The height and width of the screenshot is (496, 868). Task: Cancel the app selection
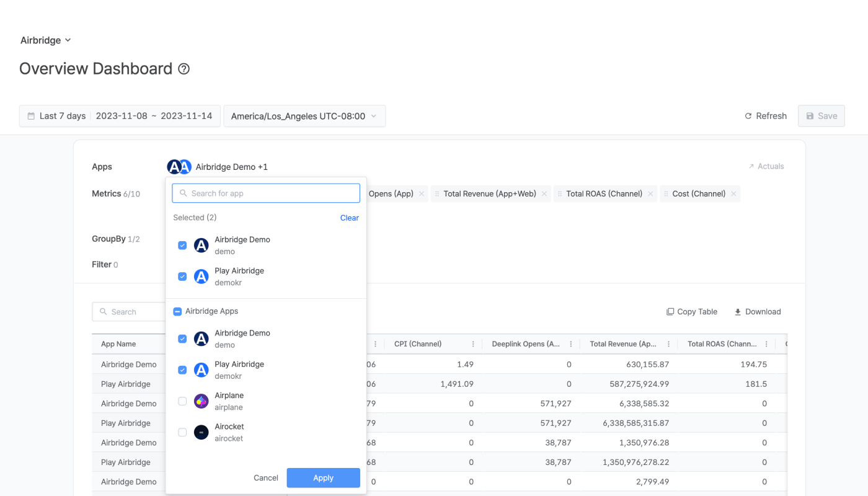tap(266, 478)
